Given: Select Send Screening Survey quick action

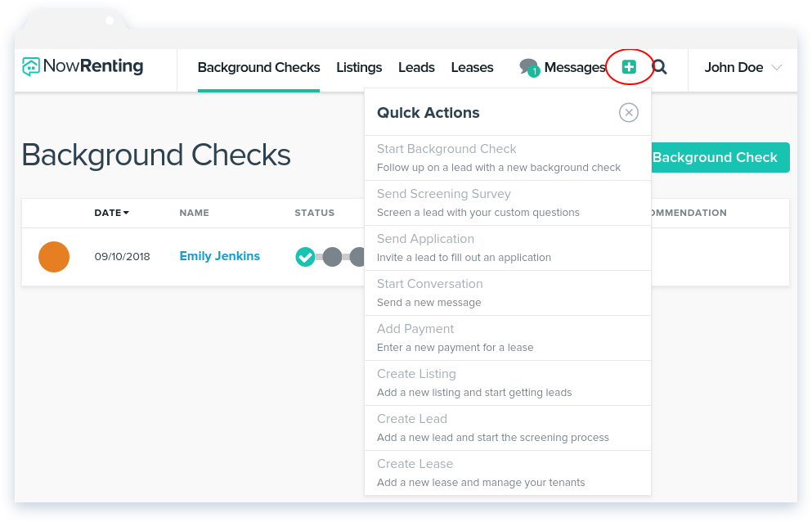Looking at the screenshot, I should 508,203.
